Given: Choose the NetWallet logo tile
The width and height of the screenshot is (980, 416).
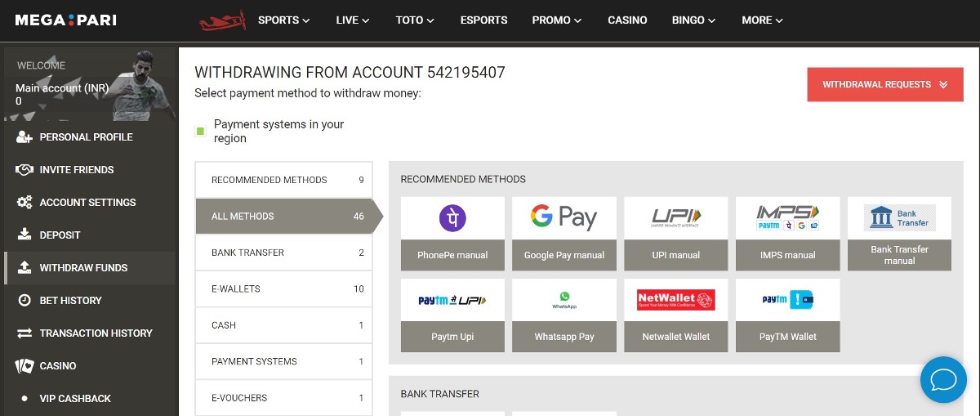Looking at the screenshot, I should [676, 300].
